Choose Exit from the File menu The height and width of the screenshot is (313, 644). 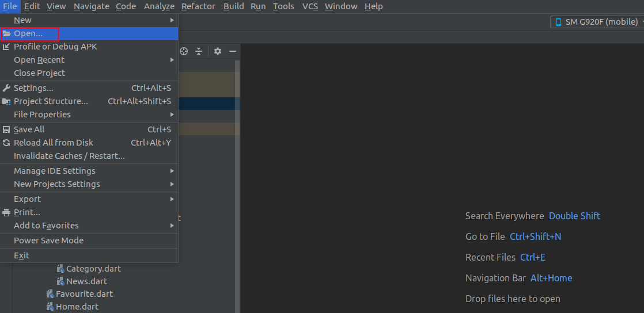pyautogui.click(x=21, y=255)
